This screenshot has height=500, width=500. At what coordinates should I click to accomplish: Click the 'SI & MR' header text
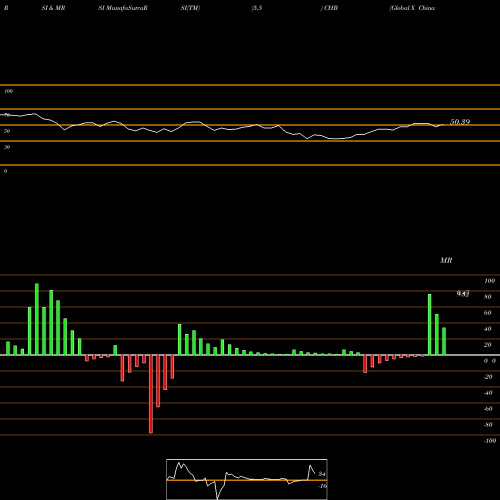[x=53, y=8]
